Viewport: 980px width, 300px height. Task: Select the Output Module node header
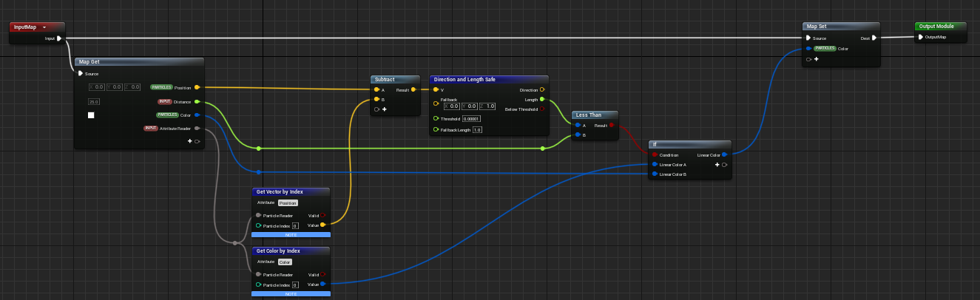pyautogui.click(x=940, y=27)
